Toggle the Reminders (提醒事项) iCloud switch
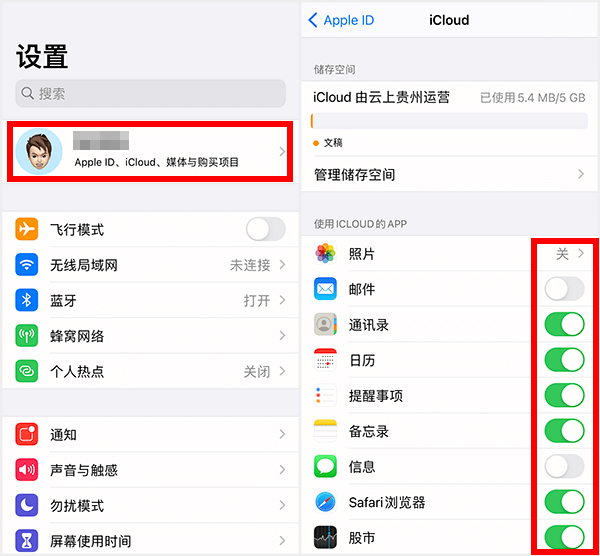 (x=564, y=395)
